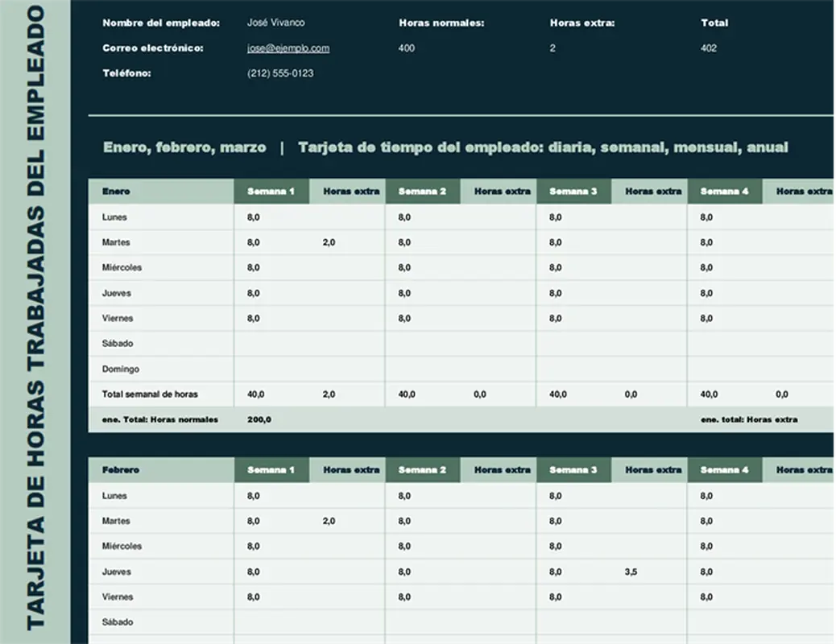
Task: Click the Enero total value 200,0
Action: point(259,419)
